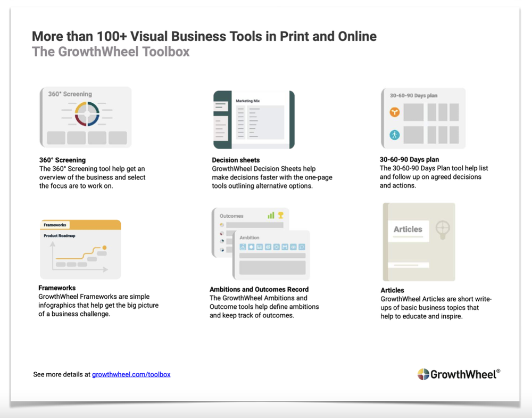This screenshot has height=418, width=532.
Task: Click the Ambition card in Outcomes illustration
Action: point(271,256)
